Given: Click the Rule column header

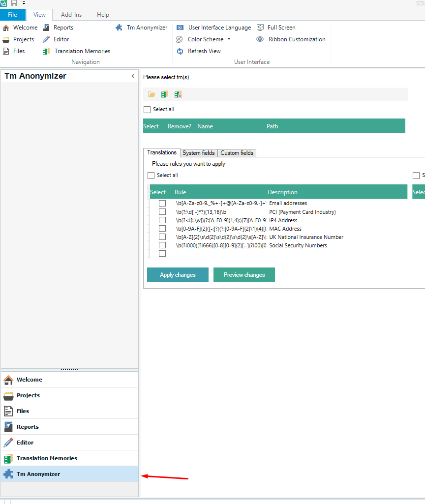Looking at the screenshot, I should pos(181,192).
